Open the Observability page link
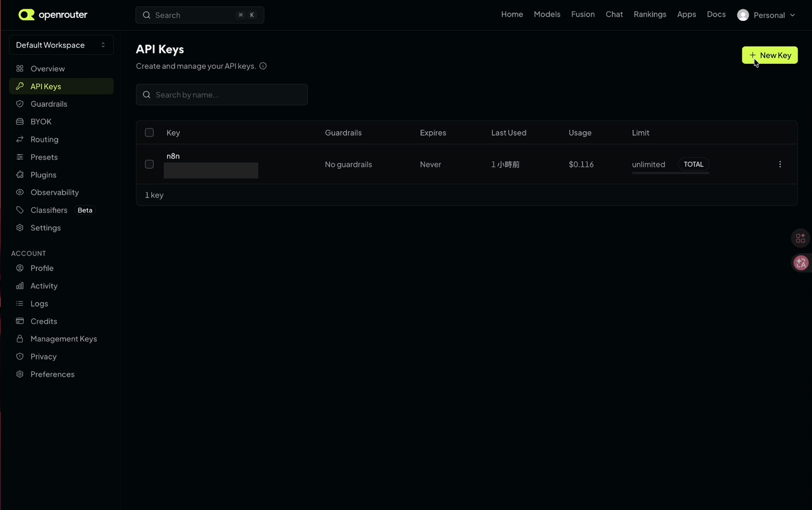812x510 pixels. click(x=61, y=192)
